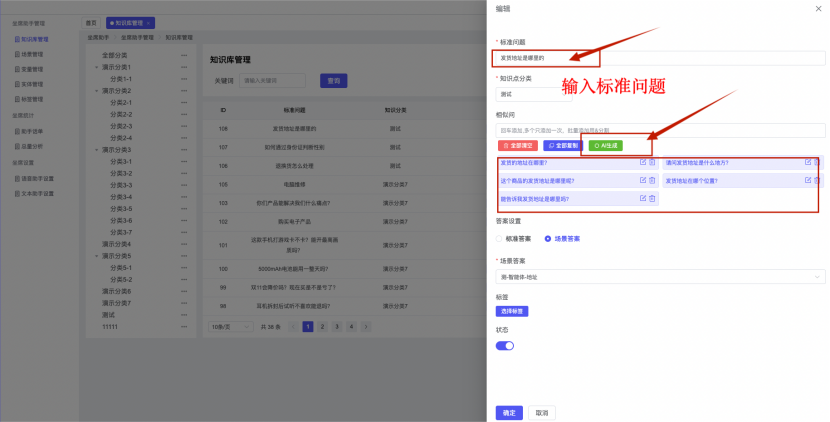Toggle the 状态 switch off
The height and width of the screenshot is (422, 830).
tap(505, 345)
